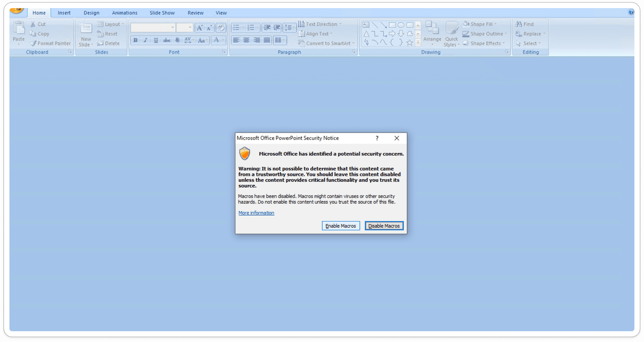Viewport: 644px width, 342px height.
Task: Click the Cut scissors icon
Action: [x=33, y=24]
